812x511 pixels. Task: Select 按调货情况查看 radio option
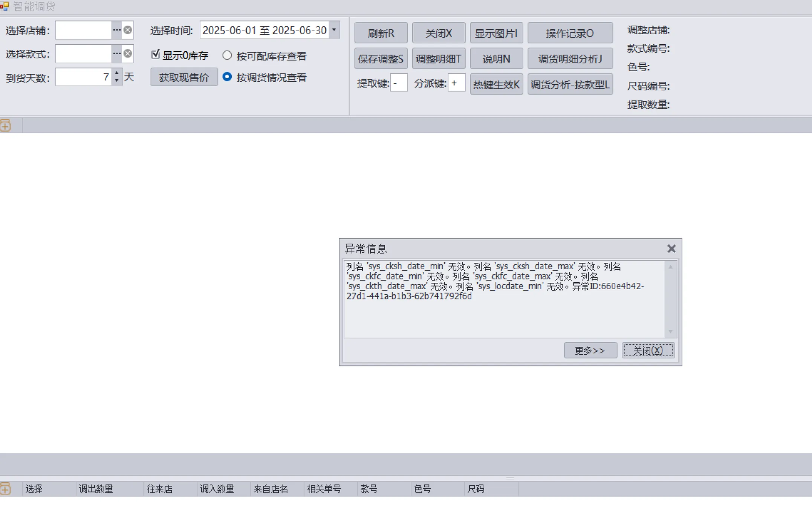[x=227, y=77]
